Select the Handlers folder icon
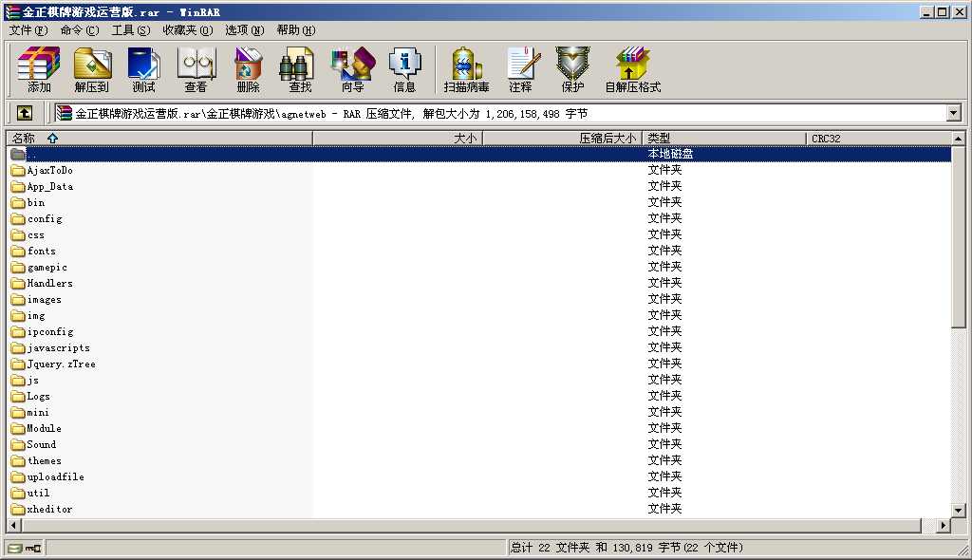The height and width of the screenshot is (560, 972). (x=18, y=284)
